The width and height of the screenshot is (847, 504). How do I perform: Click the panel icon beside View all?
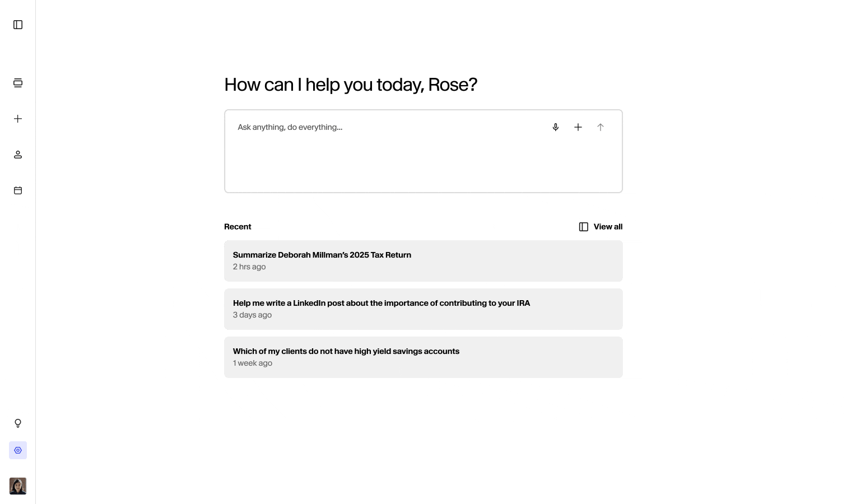(x=584, y=227)
